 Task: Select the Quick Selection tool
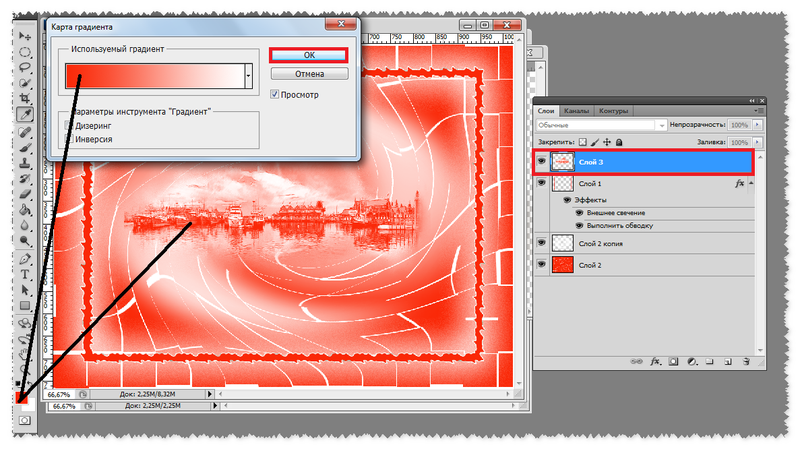(x=24, y=83)
